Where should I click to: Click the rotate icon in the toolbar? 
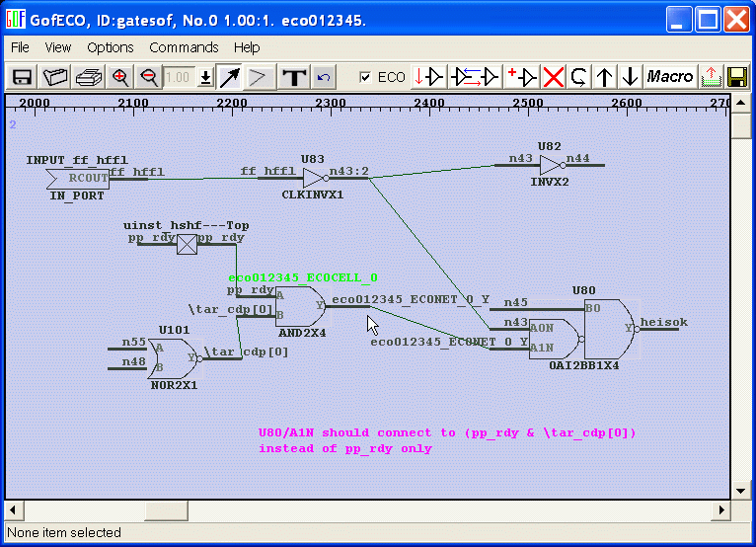(580, 77)
